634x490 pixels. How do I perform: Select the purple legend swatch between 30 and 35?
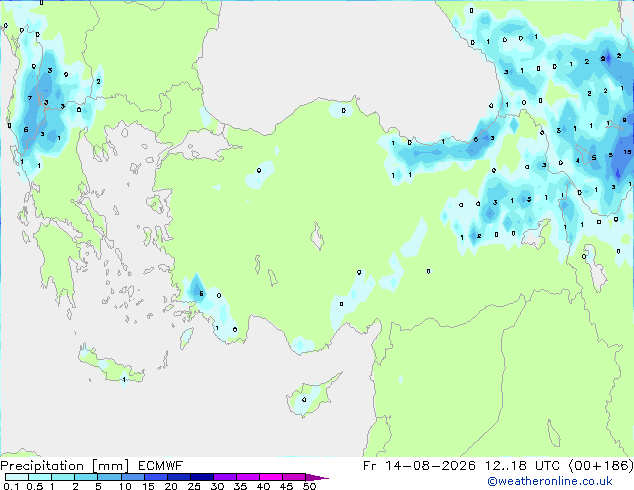(x=225, y=477)
